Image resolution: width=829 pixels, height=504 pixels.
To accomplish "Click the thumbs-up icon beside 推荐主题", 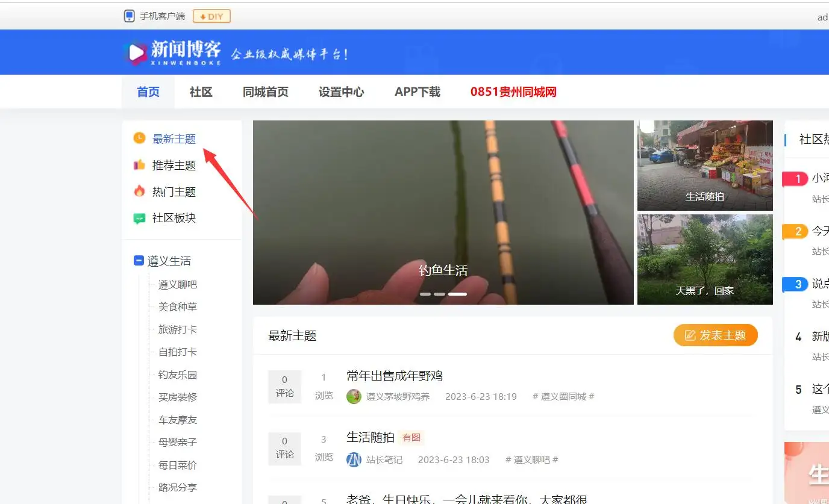I will point(139,165).
